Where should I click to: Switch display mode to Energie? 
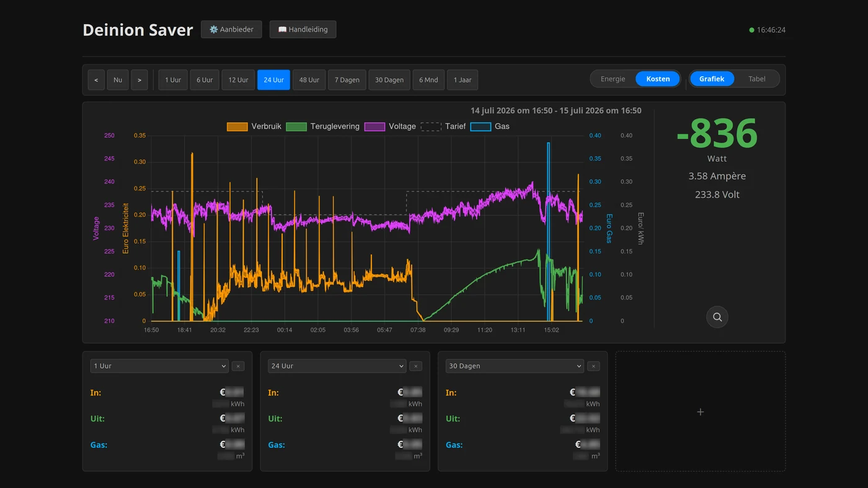click(x=613, y=79)
